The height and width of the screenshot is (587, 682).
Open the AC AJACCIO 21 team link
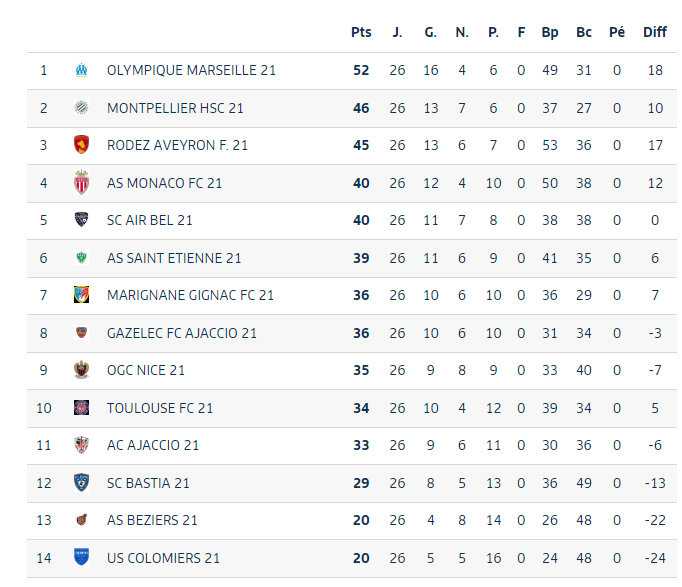pos(152,445)
